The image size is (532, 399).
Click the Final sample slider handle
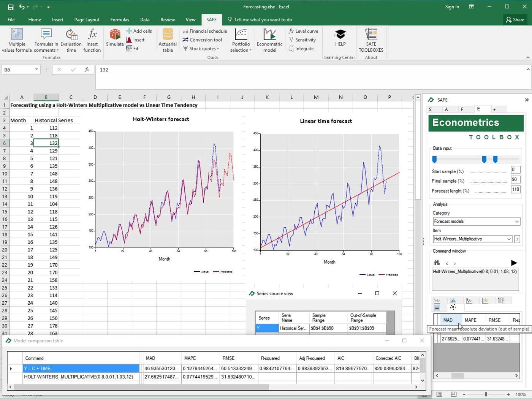[x=484, y=160]
